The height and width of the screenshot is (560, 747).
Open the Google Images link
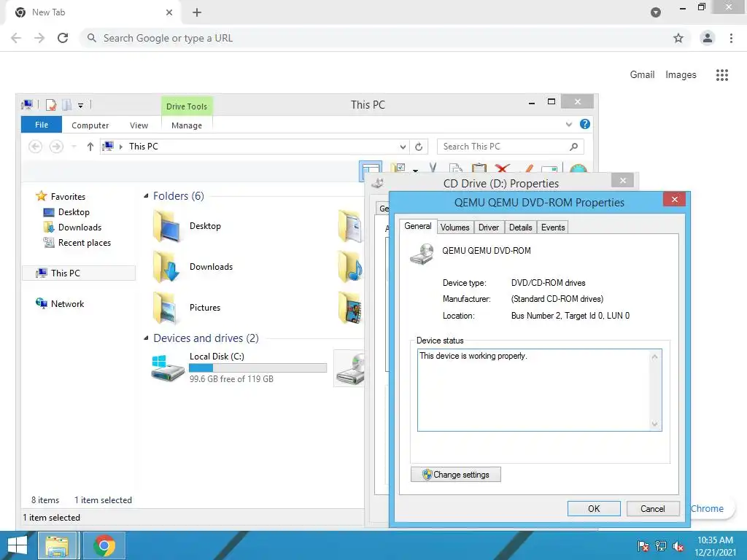click(x=681, y=75)
